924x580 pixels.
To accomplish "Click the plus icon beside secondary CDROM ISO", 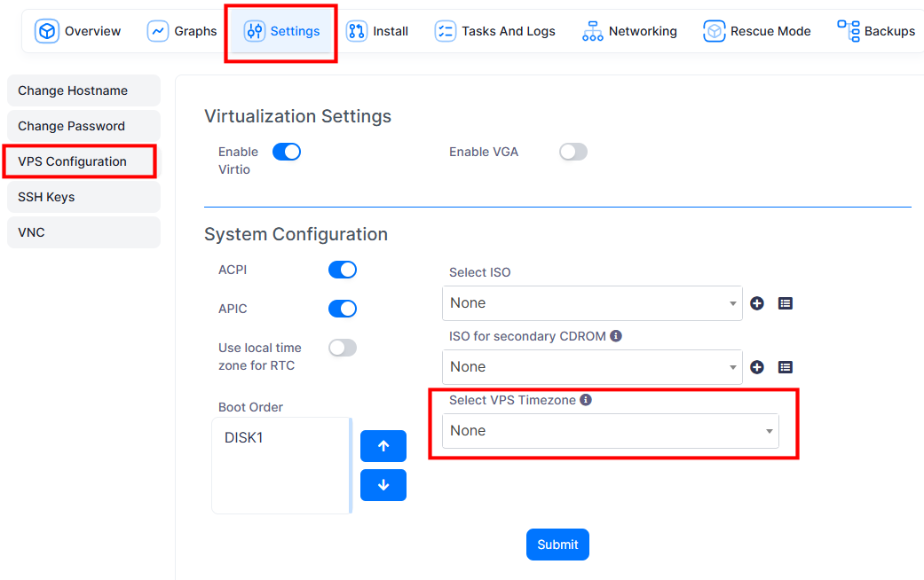I will [757, 367].
